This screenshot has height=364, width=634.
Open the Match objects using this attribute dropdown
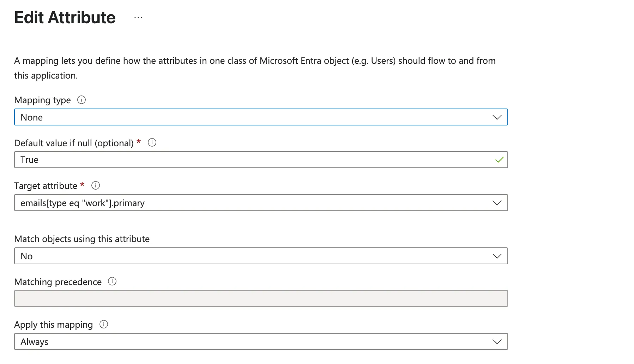pyautogui.click(x=260, y=256)
